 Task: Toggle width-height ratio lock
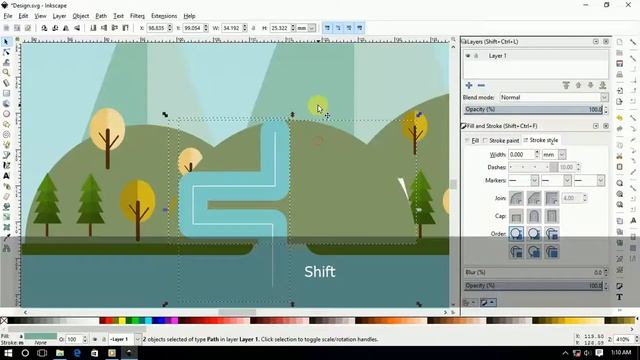(253, 28)
